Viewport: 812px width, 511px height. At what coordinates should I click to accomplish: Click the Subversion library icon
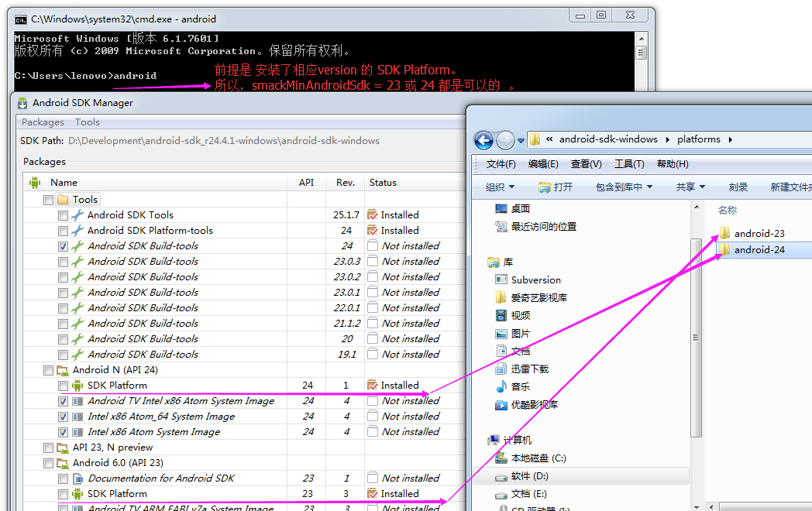[x=501, y=280]
